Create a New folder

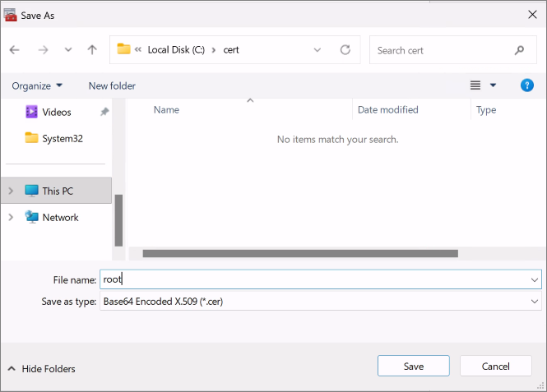[x=112, y=85]
